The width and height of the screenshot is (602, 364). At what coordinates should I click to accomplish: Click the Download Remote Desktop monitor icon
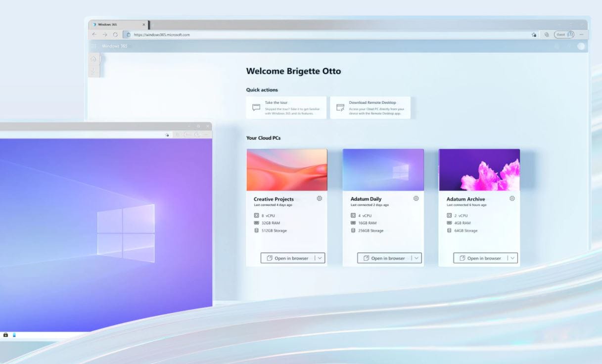click(340, 107)
